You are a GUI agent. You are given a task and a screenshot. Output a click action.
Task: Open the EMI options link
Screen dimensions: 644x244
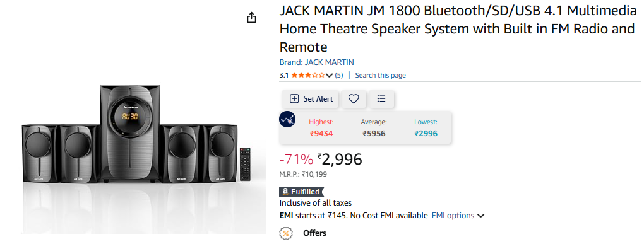click(453, 216)
